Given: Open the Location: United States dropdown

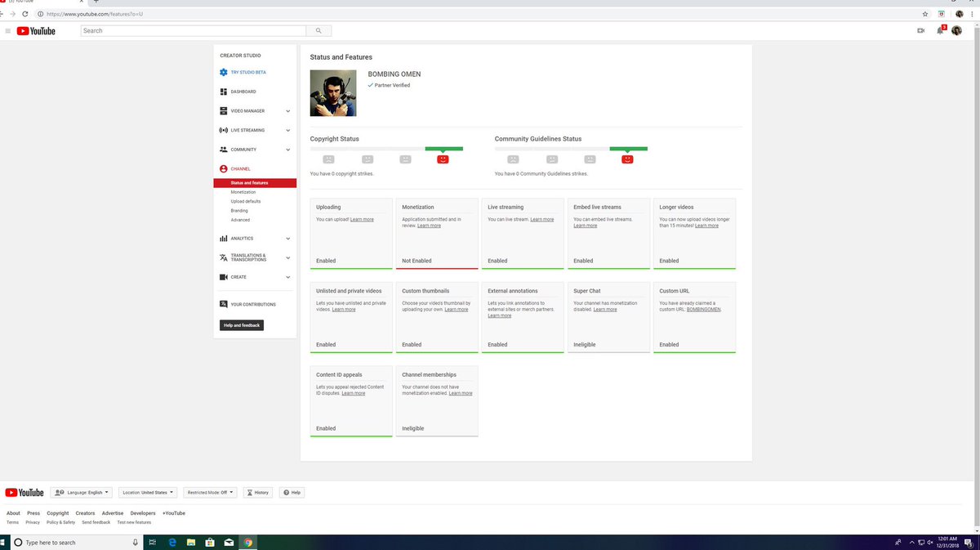Looking at the screenshot, I should click(x=147, y=493).
